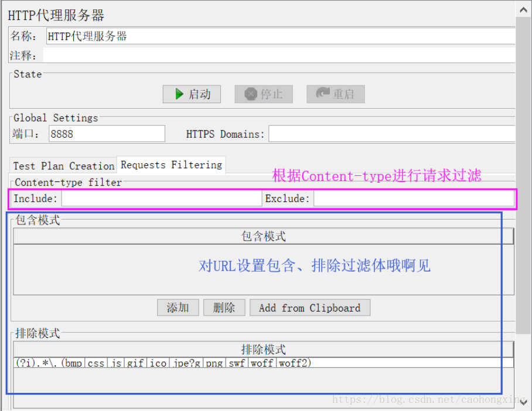The image size is (532, 411).
Task: Click the scrollbar up arrow
Action: coord(524,9)
